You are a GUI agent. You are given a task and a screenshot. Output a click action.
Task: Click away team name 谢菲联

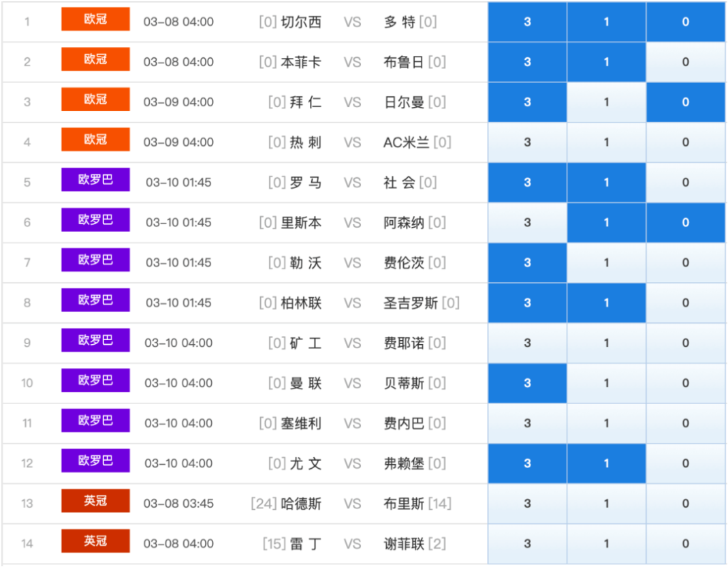click(x=404, y=544)
